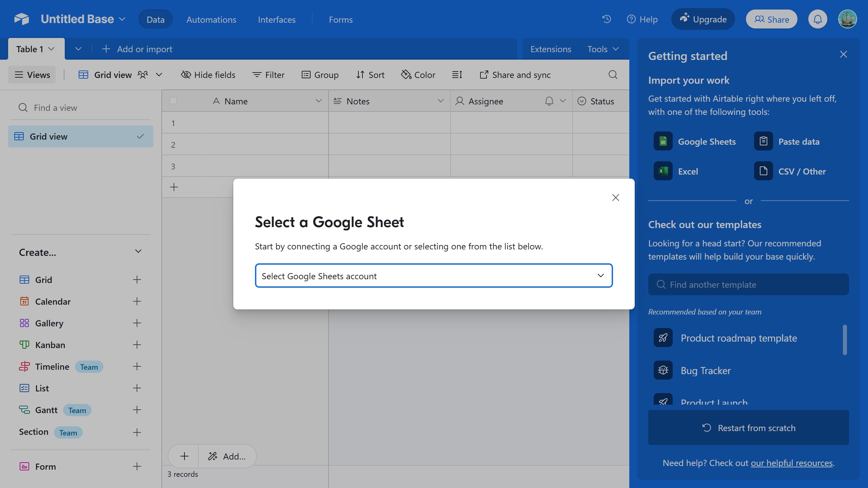Viewport: 868px width, 488px height.
Task: Open the Assignee column dropdown
Action: tap(563, 101)
